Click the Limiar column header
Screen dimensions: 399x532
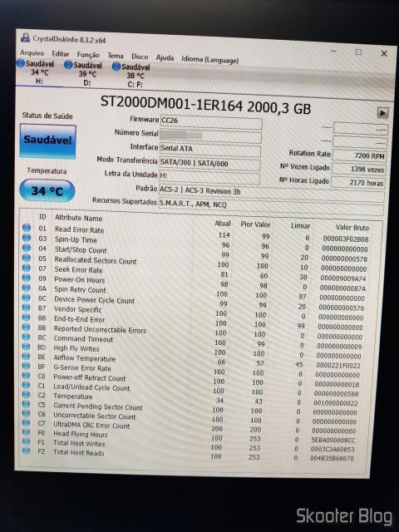301,225
